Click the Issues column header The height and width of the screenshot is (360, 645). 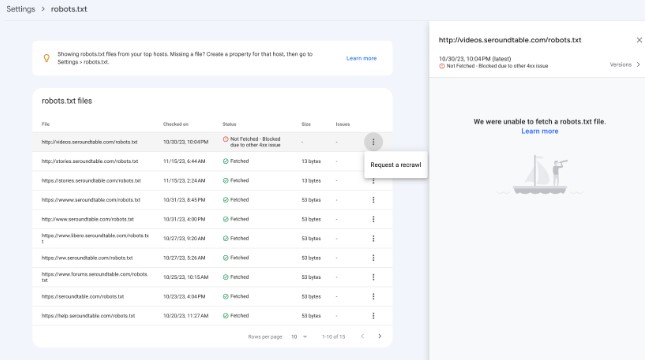[343, 124]
